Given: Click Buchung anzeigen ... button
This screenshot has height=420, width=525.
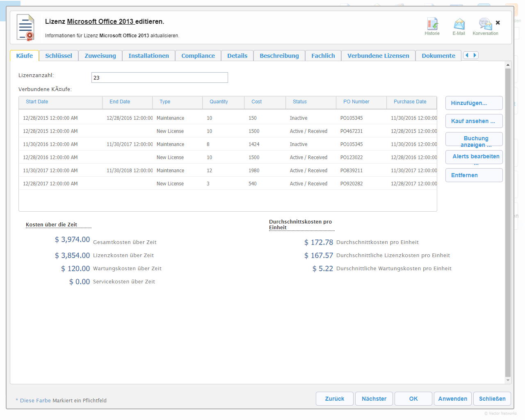Looking at the screenshot, I should click(x=474, y=139).
